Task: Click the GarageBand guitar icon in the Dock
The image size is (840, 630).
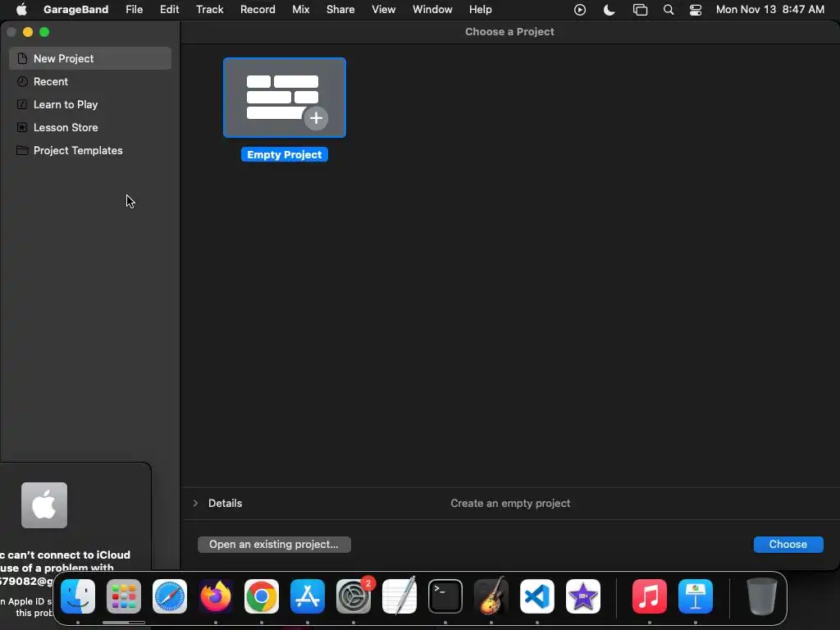Action: 491,596
